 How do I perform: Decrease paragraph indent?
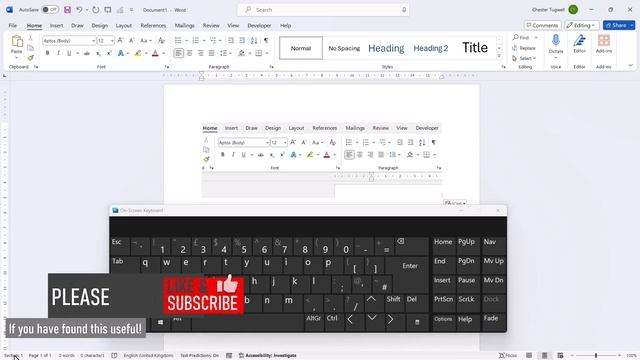pyautogui.click(x=231, y=40)
